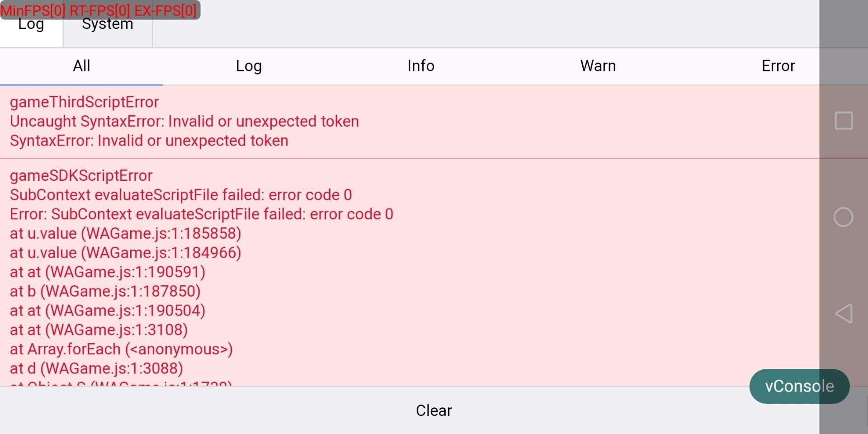The height and width of the screenshot is (434, 868).
Task: Click the "Uncaught SyntaxError" message line
Action: tap(184, 122)
